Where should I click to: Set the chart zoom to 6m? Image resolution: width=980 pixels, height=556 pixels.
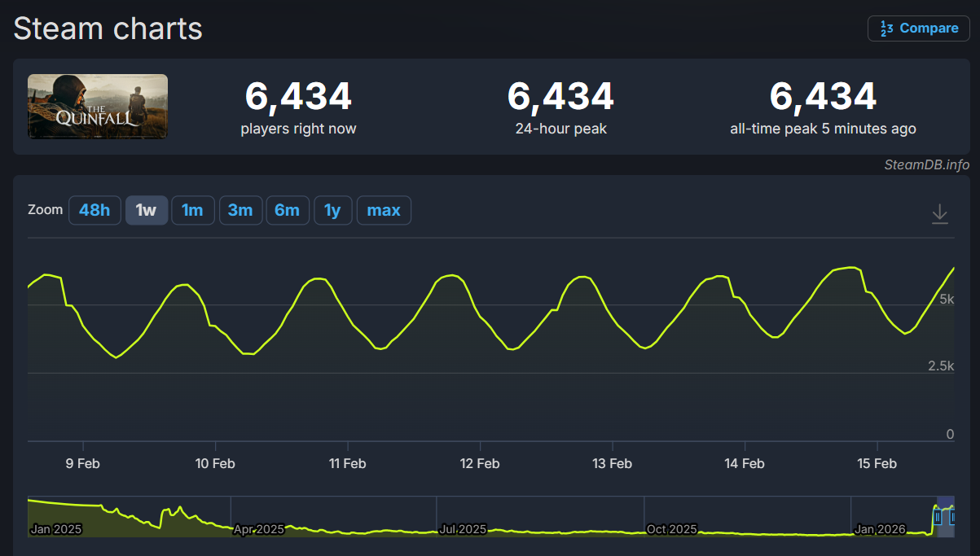(287, 211)
